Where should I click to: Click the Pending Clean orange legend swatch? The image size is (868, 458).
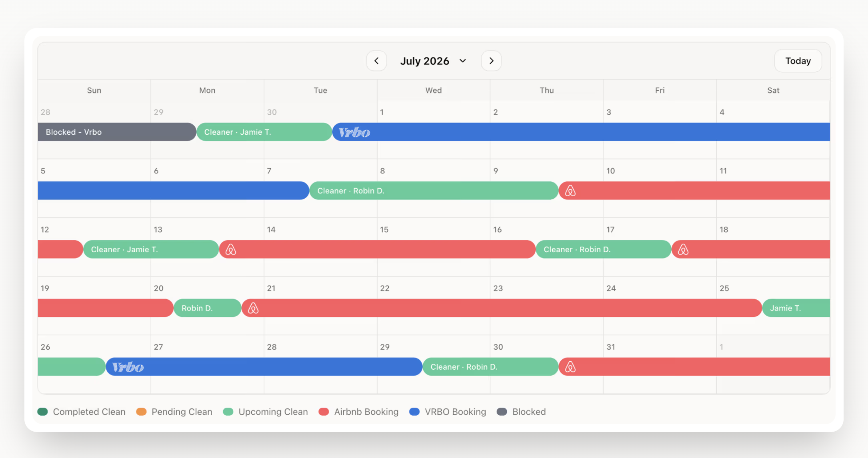point(141,412)
